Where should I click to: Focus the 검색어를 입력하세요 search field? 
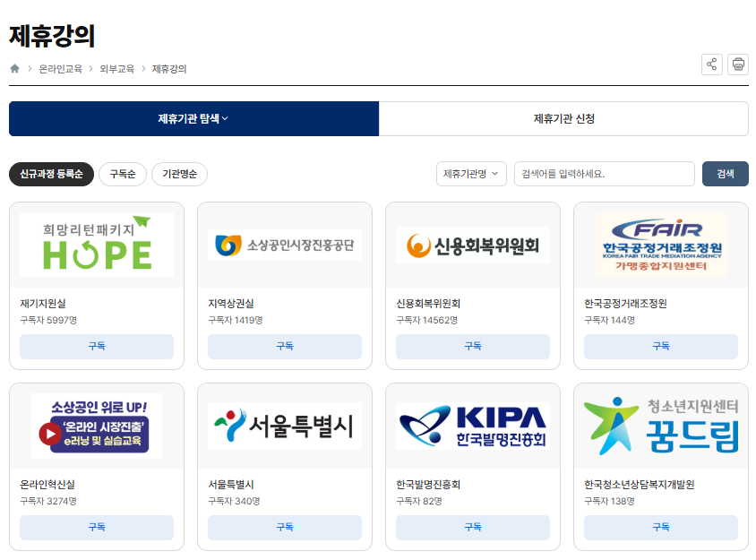[604, 174]
